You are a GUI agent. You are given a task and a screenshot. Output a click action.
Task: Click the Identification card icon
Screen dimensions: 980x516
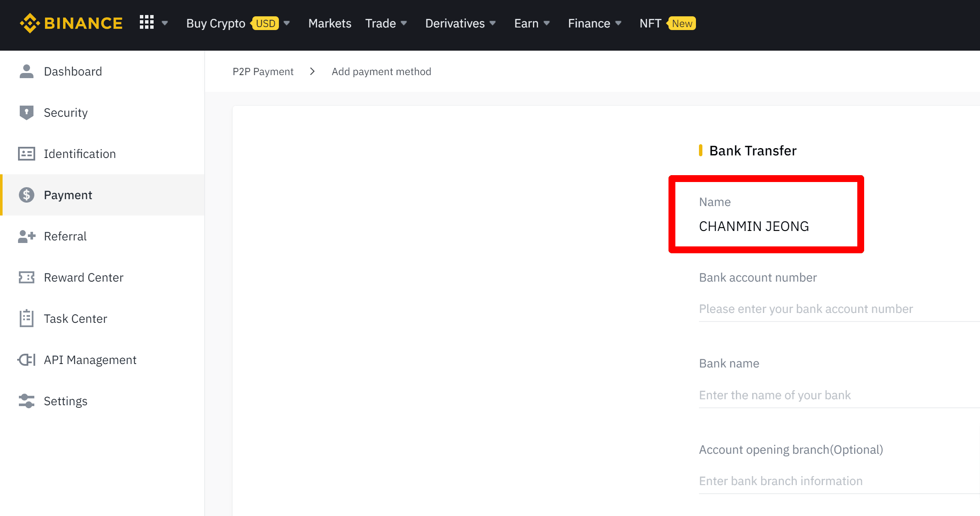(x=26, y=154)
